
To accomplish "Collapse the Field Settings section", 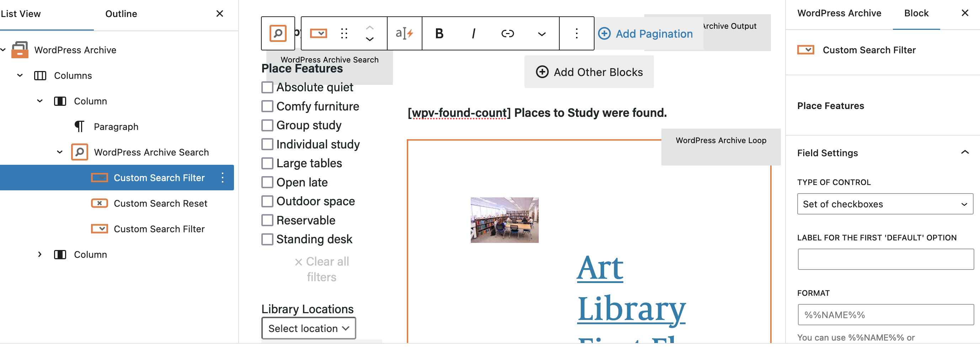I will (x=964, y=152).
